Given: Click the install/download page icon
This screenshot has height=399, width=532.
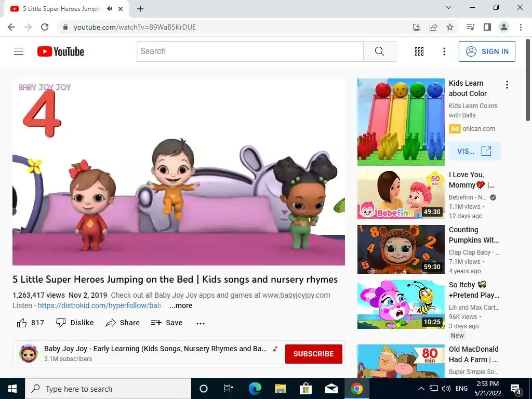Looking at the screenshot, I should pos(417,27).
